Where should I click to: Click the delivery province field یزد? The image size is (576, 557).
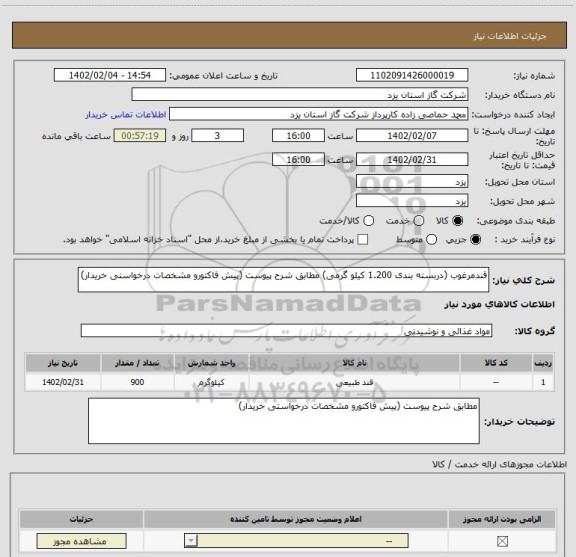coord(412,182)
